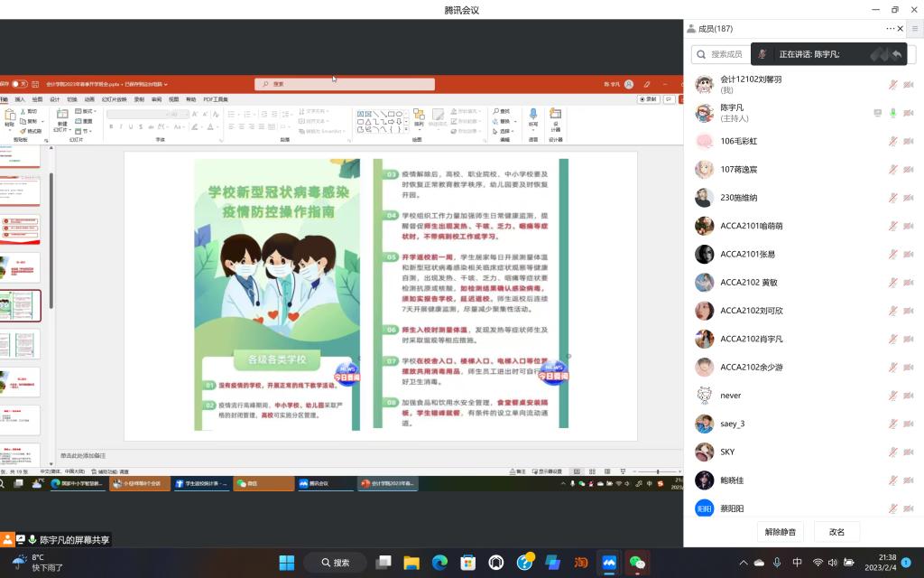This screenshot has height=578, width=924.
Task: Toggle the muted mic for ACCA2101张易
Action: click(892, 254)
